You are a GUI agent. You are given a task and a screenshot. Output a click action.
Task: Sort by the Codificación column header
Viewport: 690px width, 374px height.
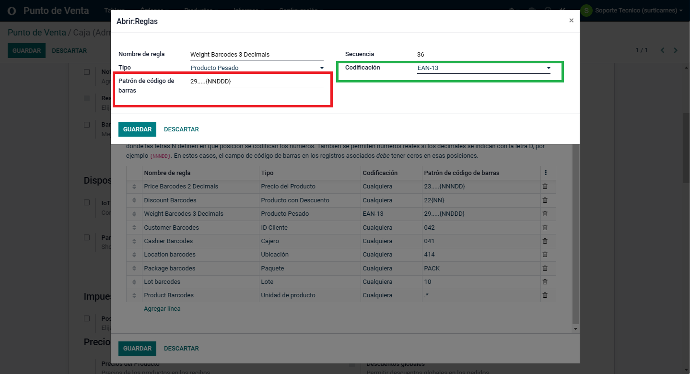(x=380, y=173)
